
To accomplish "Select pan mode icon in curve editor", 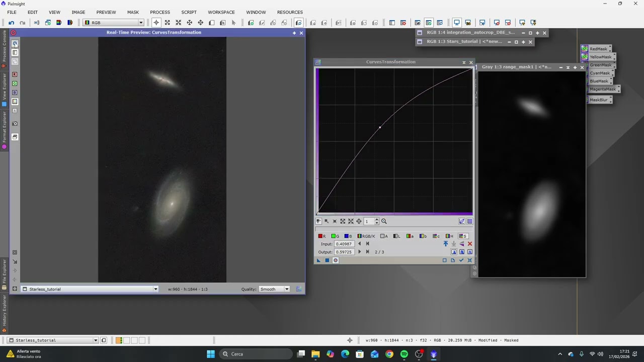I will (x=359, y=221).
